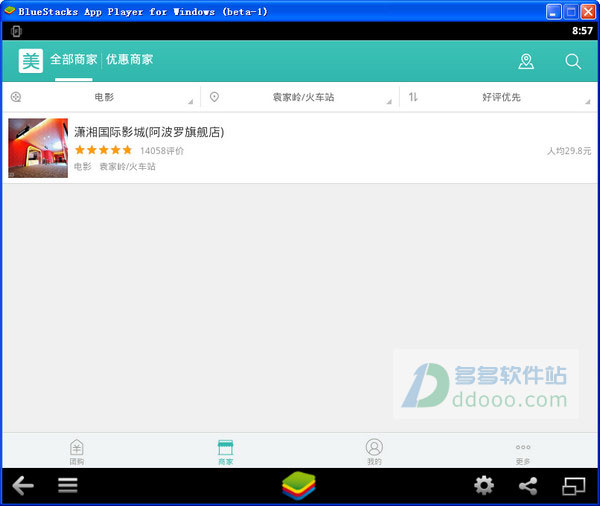The width and height of the screenshot is (600, 506).
Task: Switch to the 优惠商家 tab
Action: coord(129,60)
